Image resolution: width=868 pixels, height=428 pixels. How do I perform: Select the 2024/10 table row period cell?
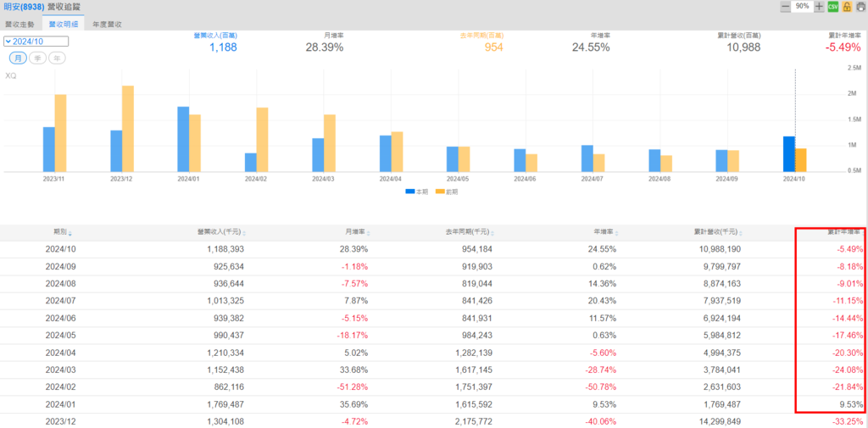tap(60, 250)
